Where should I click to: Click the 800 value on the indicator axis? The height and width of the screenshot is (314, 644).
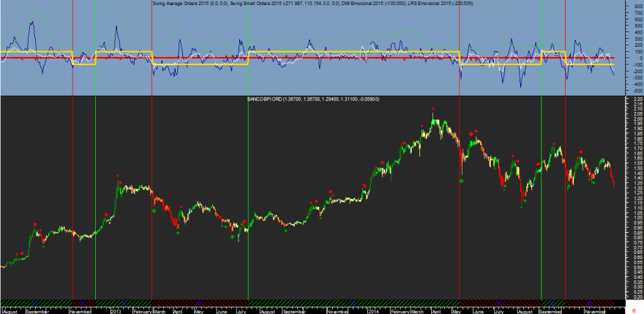click(638, 6)
